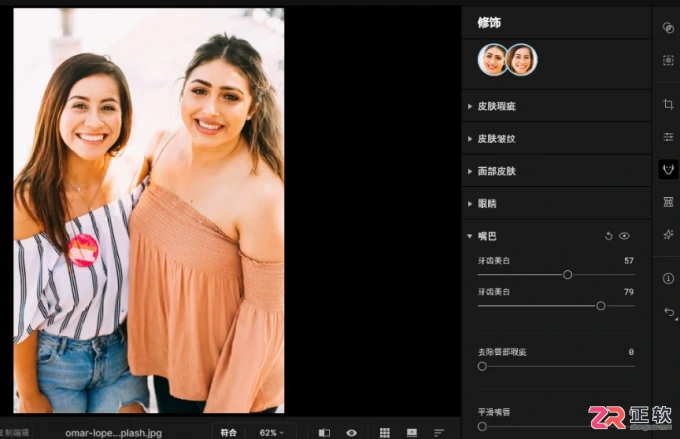
Task: Open the sort options icon
Action: click(439, 432)
